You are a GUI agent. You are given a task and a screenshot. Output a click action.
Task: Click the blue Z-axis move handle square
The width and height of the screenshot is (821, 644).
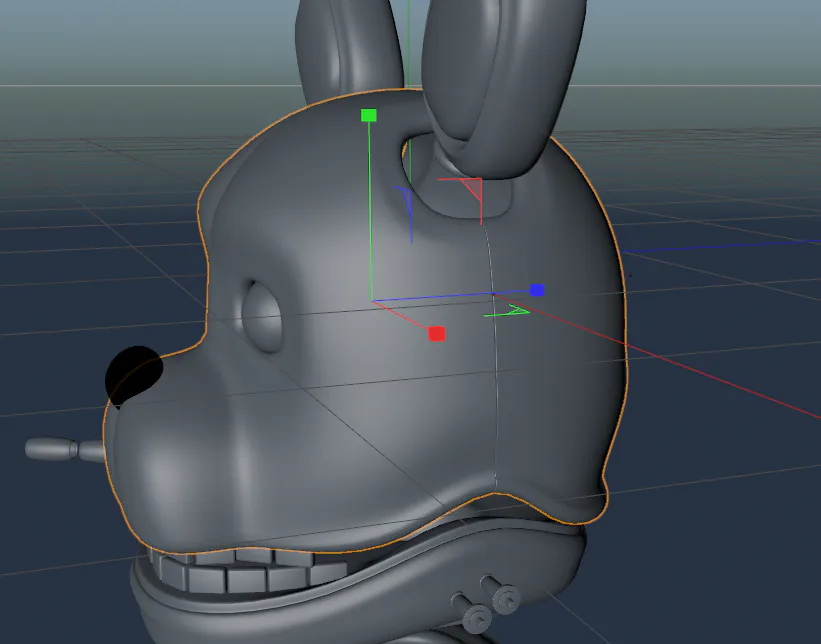[x=537, y=290]
